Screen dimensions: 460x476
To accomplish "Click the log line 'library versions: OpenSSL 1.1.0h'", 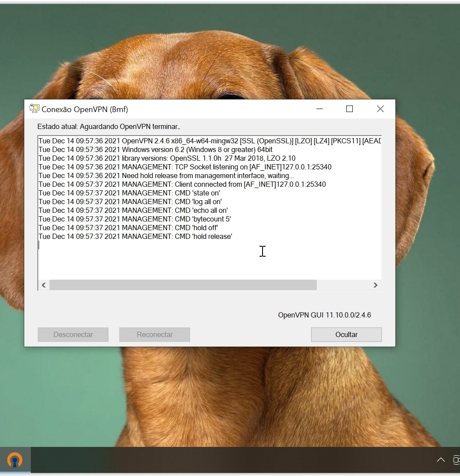I will click(x=167, y=158).
